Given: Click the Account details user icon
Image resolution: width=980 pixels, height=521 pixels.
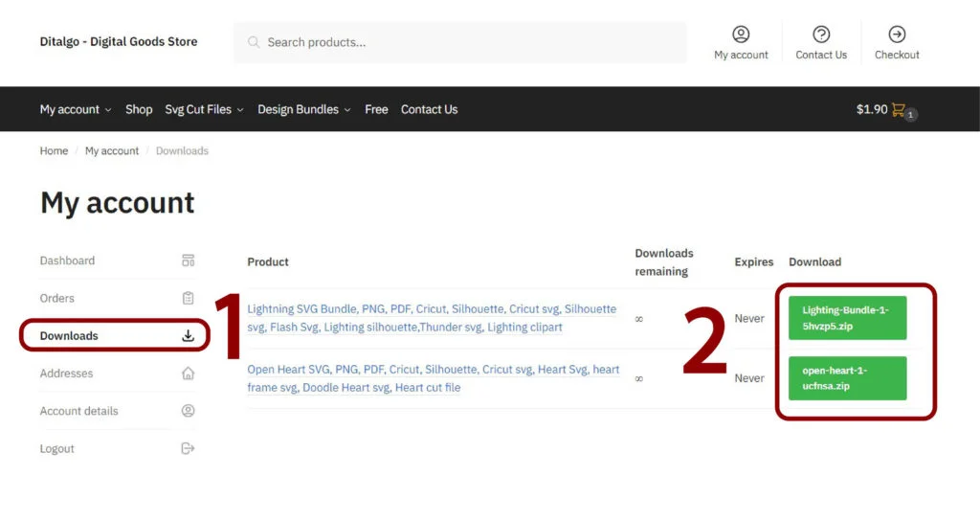Looking at the screenshot, I should click(188, 411).
